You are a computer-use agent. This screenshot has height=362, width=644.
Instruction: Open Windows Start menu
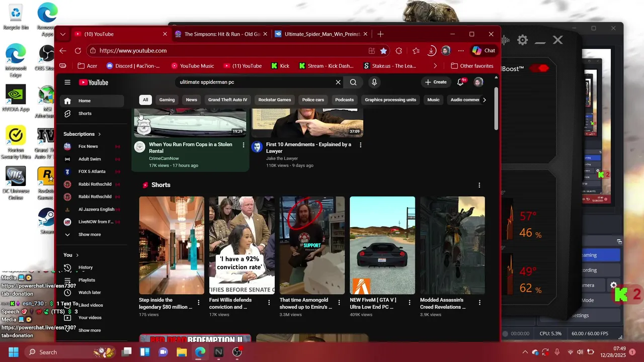coord(14,352)
